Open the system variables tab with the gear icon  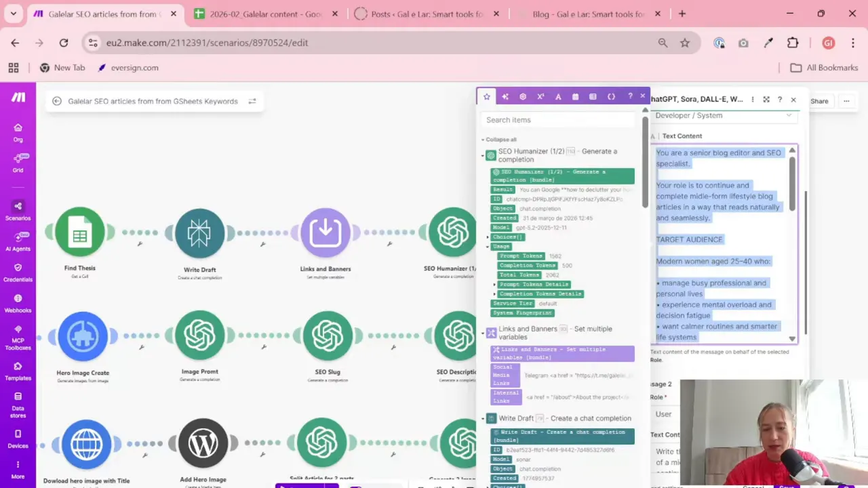point(522,97)
